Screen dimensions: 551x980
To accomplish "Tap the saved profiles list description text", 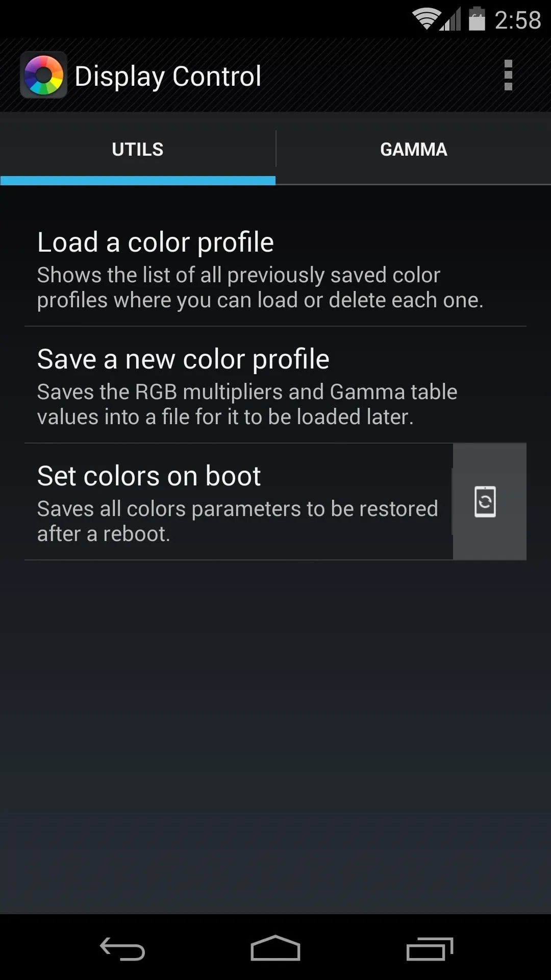I will click(260, 287).
